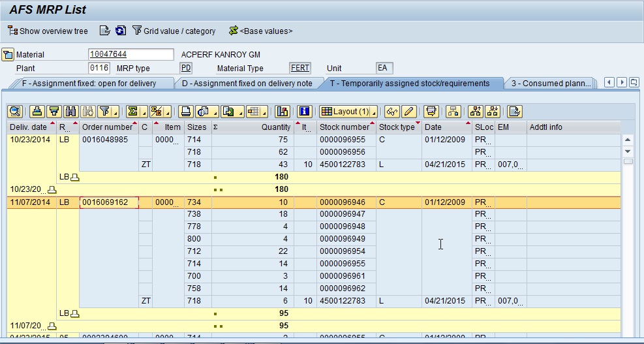Click the Details magnifier icon in grid toolbar
This screenshot has height=344, width=644.
pos(14,111)
